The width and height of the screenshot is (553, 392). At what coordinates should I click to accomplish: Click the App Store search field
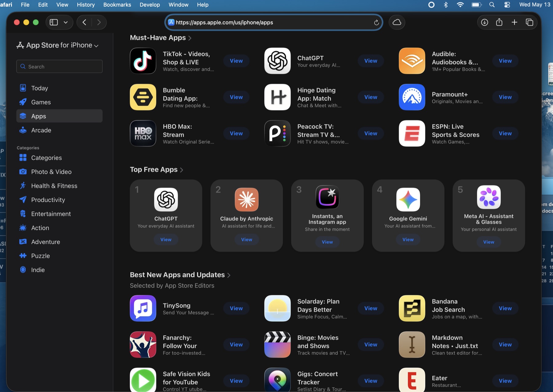59,66
